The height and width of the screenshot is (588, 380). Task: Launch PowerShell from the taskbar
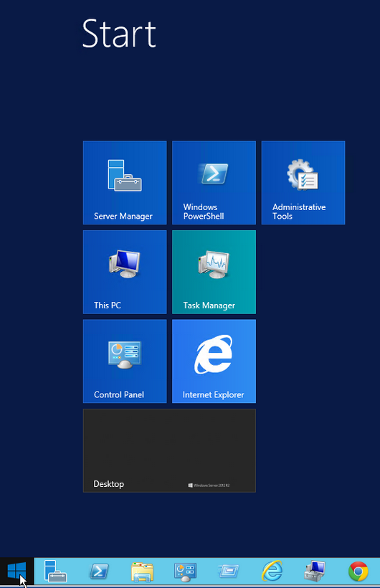coord(99,572)
